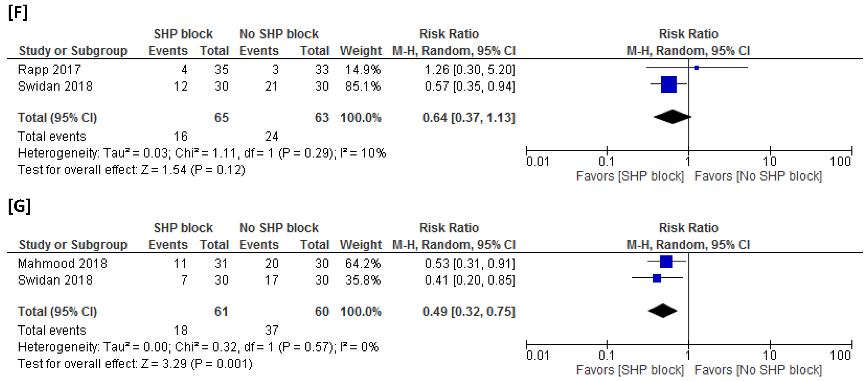Click the heterogeneity line showing I² = 10%

point(201,153)
